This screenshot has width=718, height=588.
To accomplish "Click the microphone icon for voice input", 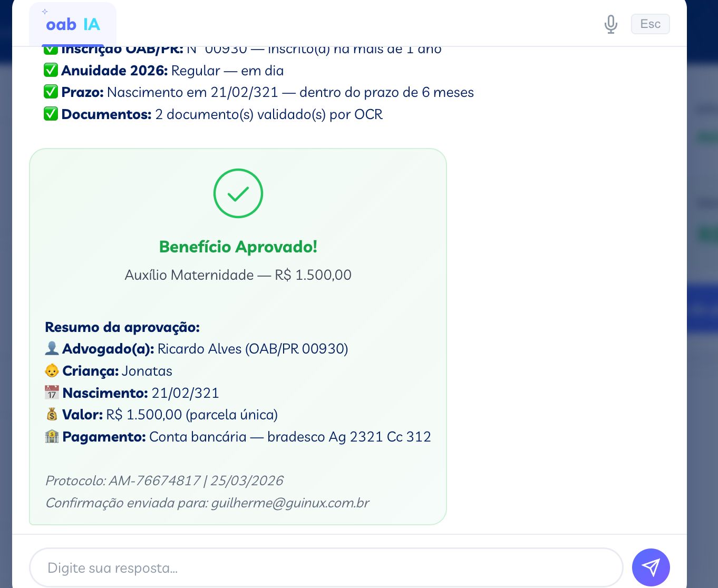I will (x=610, y=24).
